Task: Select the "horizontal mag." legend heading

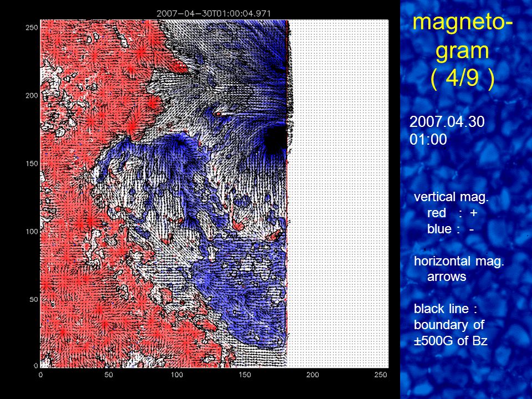Action: 459,261
